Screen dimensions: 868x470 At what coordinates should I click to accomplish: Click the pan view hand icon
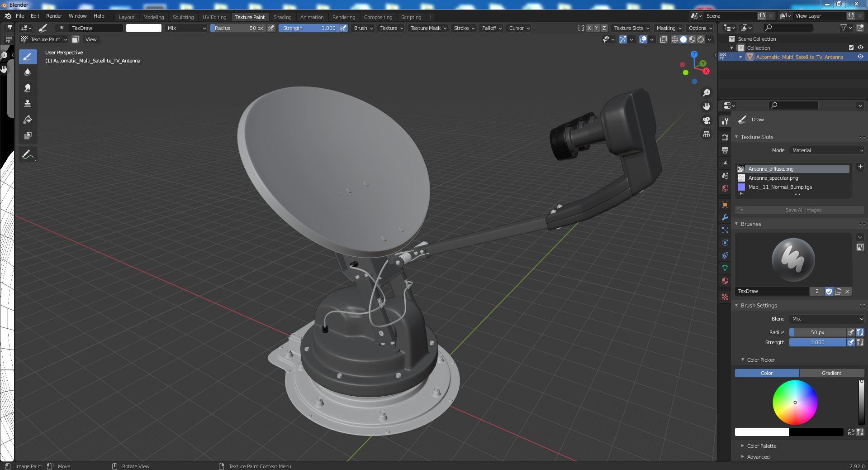(x=707, y=106)
